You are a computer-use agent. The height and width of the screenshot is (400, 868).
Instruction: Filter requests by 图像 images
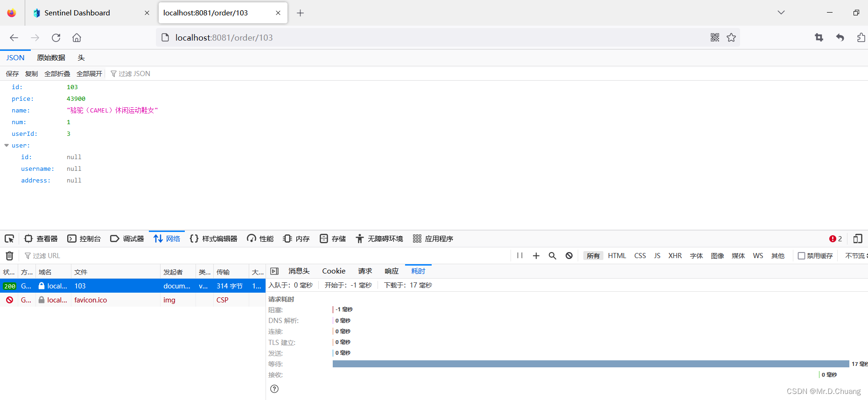point(717,256)
